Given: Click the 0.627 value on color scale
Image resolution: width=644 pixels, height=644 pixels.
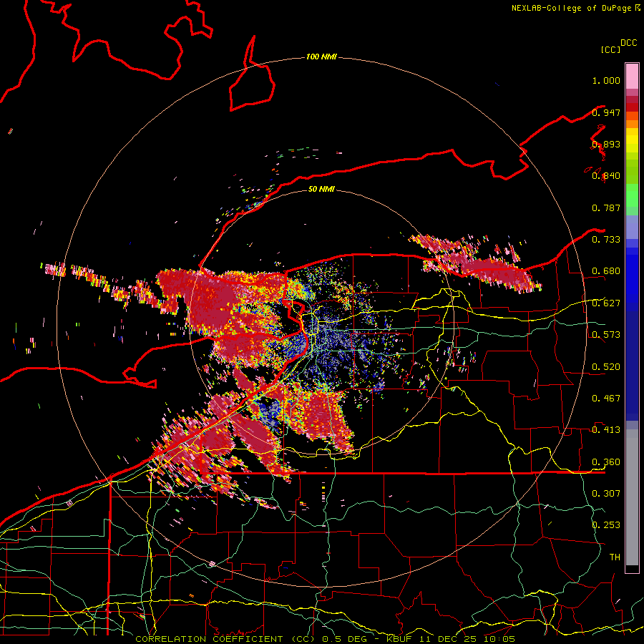Looking at the screenshot, I should [x=606, y=303].
